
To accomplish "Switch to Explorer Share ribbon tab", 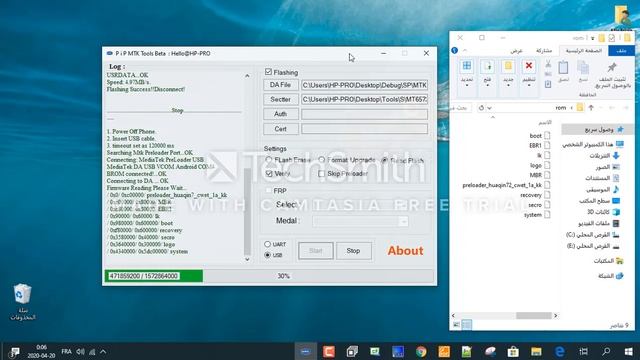I will 544,51.
